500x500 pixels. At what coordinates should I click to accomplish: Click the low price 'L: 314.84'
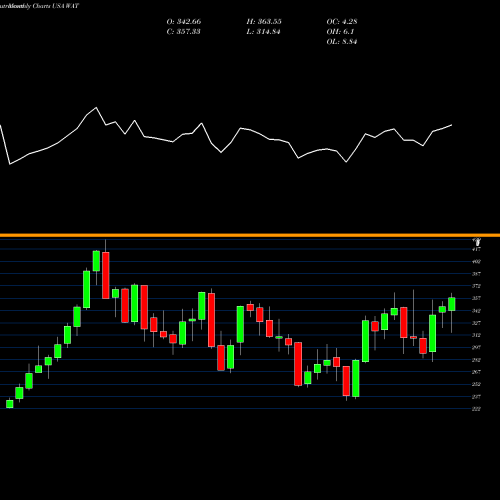coord(263,32)
